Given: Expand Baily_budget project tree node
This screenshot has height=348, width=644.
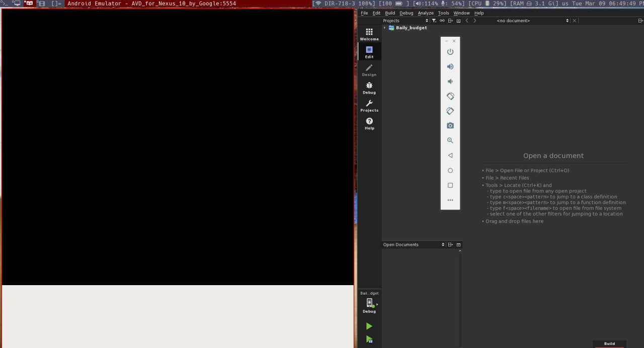Looking at the screenshot, I should (x=385, y=28).
